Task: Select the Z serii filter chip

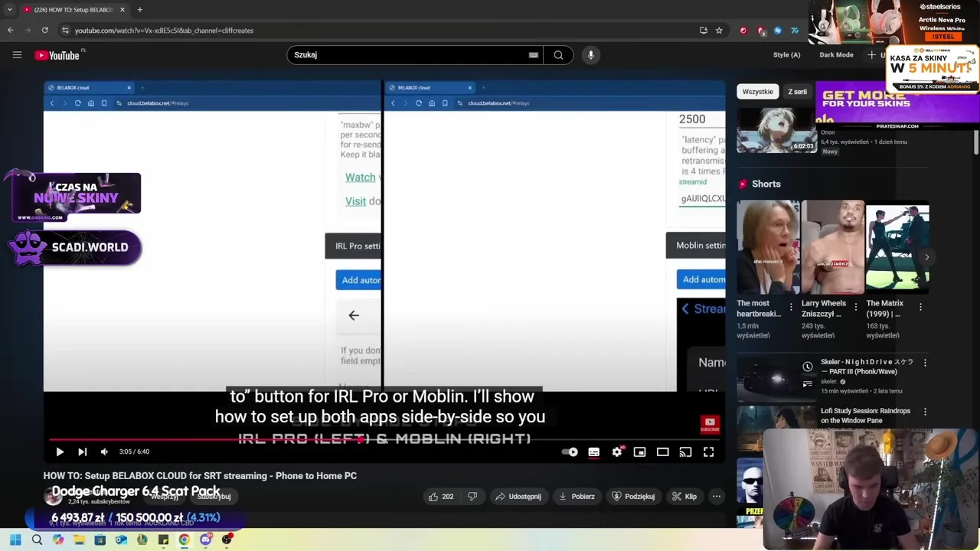Action: (797, 92)
